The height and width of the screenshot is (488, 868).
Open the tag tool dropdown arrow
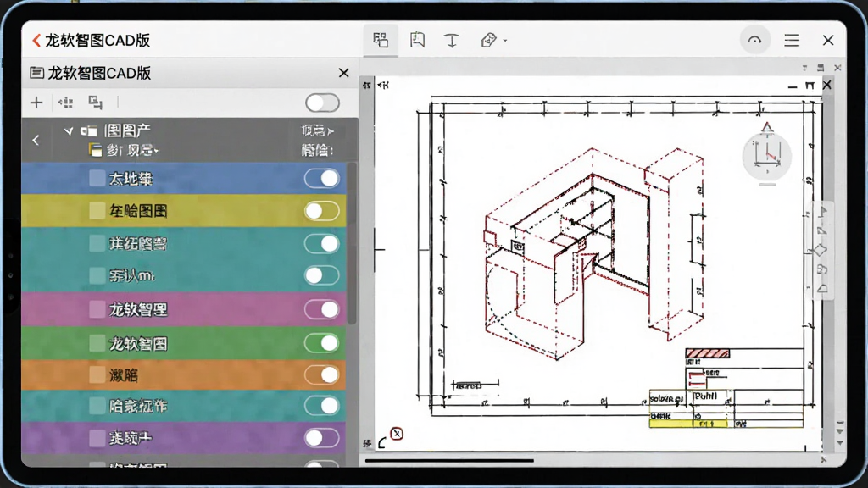505,41
